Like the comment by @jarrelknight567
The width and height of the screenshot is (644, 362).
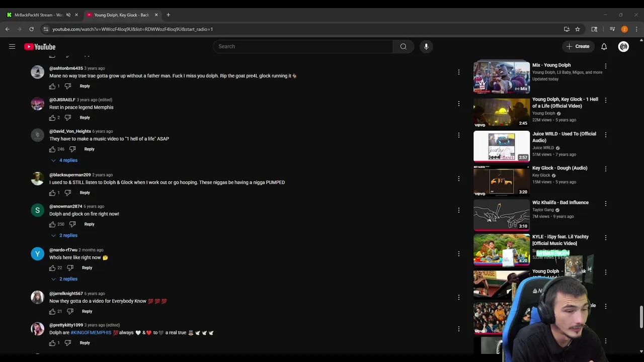[52, 311]
